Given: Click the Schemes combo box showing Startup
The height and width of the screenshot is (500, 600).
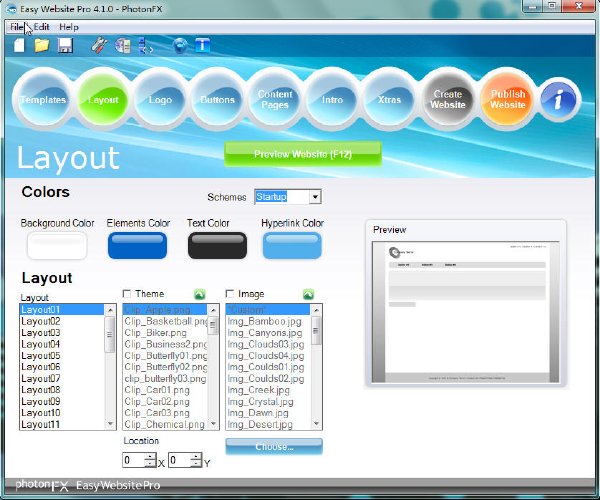Looking at the screenshot, I should pyautogui.click(x=288, y=197).
